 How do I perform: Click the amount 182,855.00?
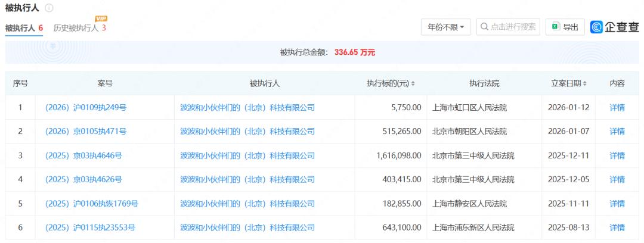click(x=402, y=204)
